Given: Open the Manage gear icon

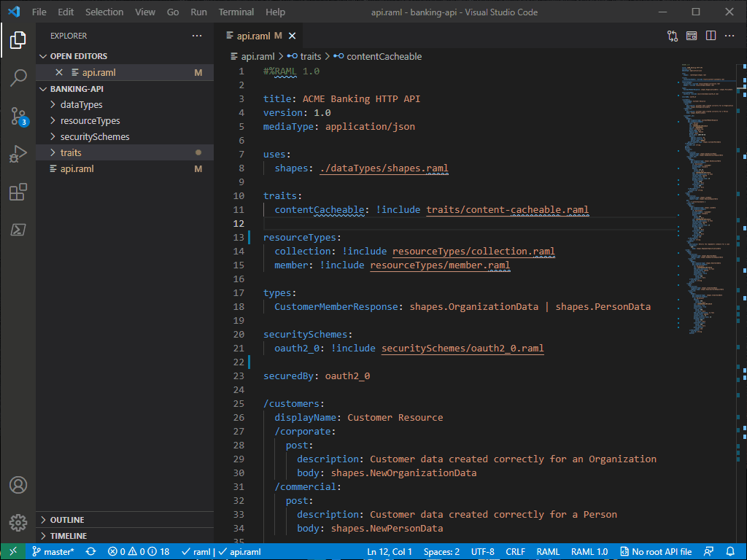Looking at the screenshot, I should (18, 522).
